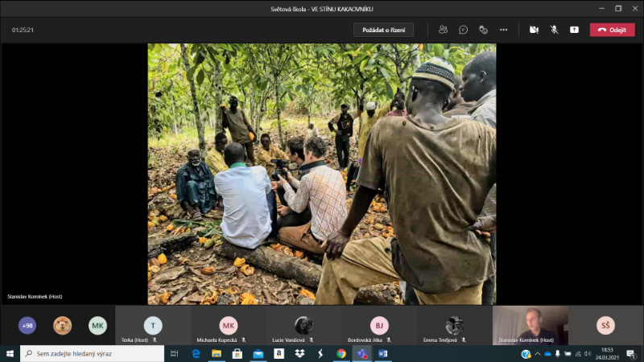The width and height of the screenshot is (644, 362).
Task: Select Terka (Host) participant tile
Action: point(153,325)
